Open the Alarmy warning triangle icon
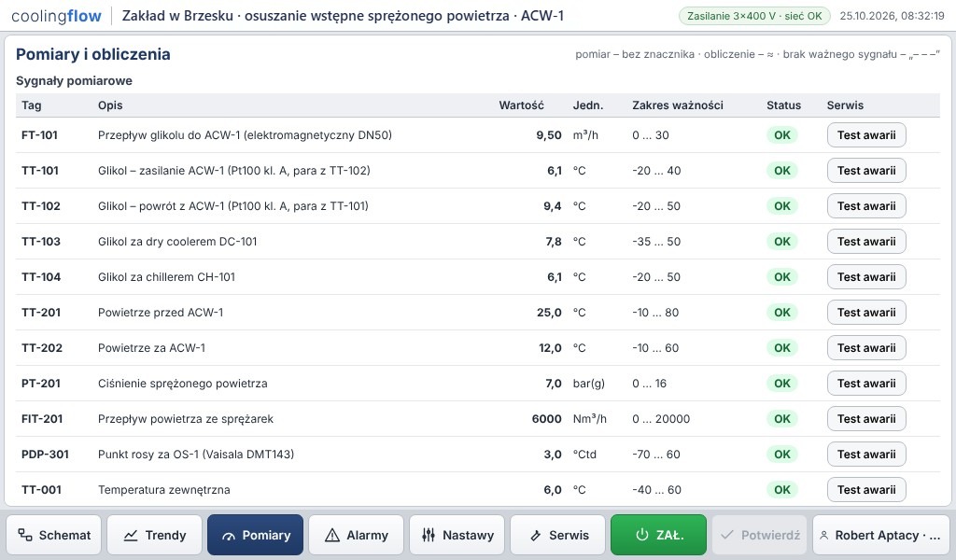This screenshot has width=956, height=560. (331, 535)
